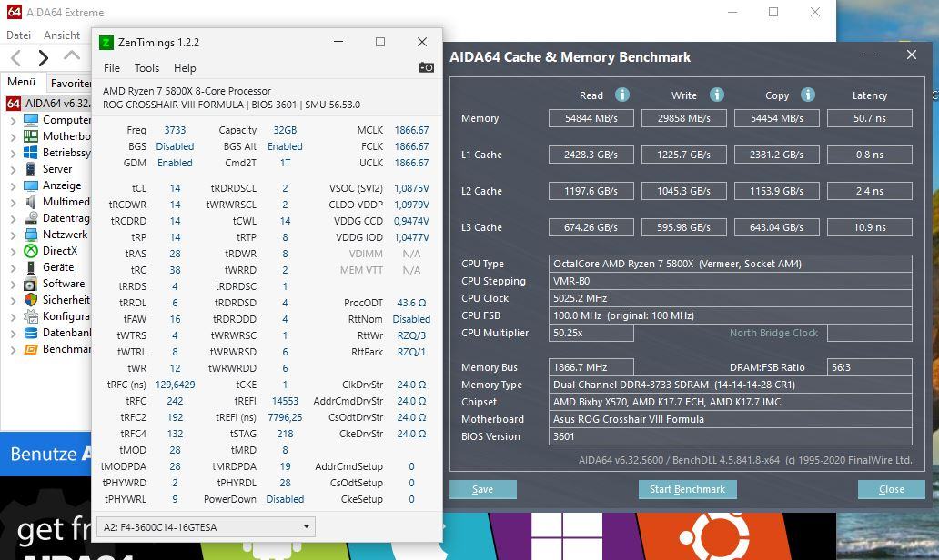Select the Anzeige monitor icon
Viewport: 939px width, 560px height.
31,185
